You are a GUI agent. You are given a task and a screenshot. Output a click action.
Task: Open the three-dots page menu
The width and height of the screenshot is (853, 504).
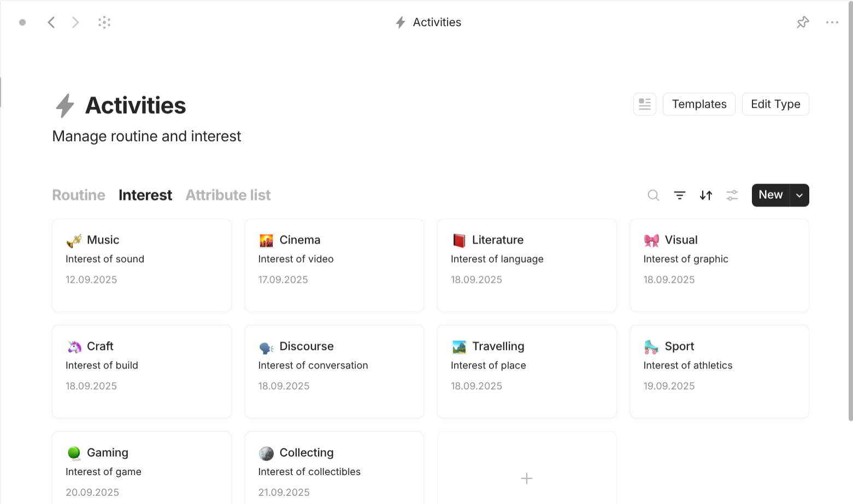point(832,22)
